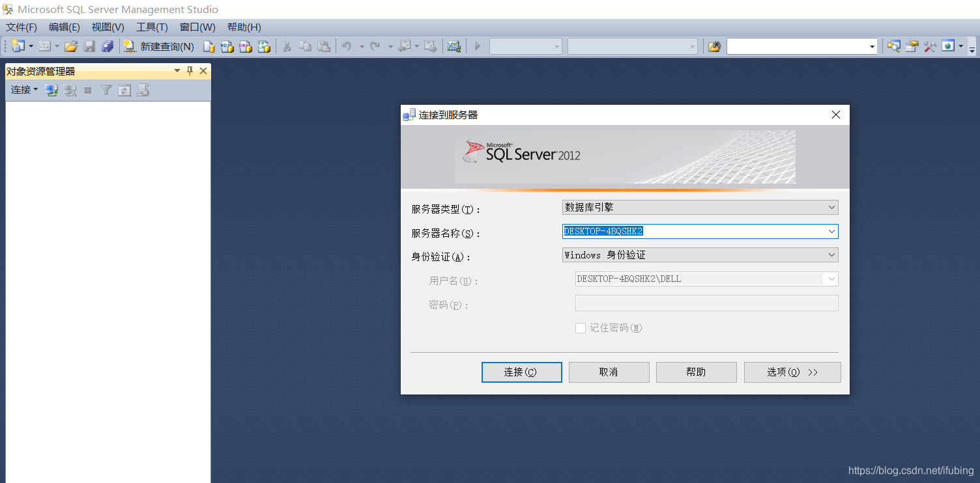This screenshot has width=980, height=483.
Task: Open the 服务器类型 数据库引擎 dropdown
Action: (x=700, y=207)
